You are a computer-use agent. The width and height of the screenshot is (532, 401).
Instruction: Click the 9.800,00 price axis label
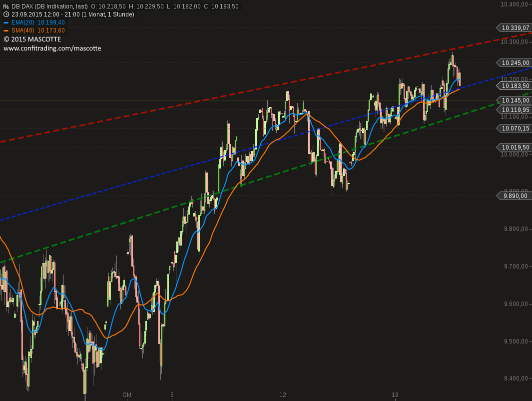tap(516, 229)
